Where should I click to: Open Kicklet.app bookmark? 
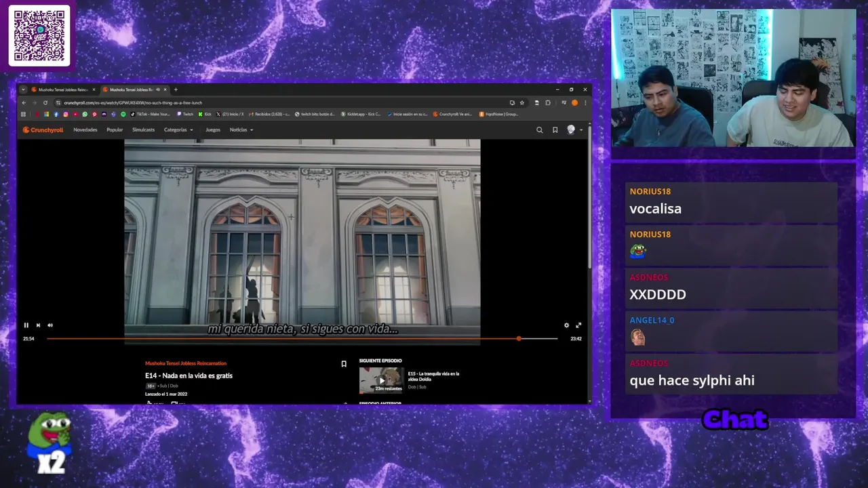click(x=361, y=114)
